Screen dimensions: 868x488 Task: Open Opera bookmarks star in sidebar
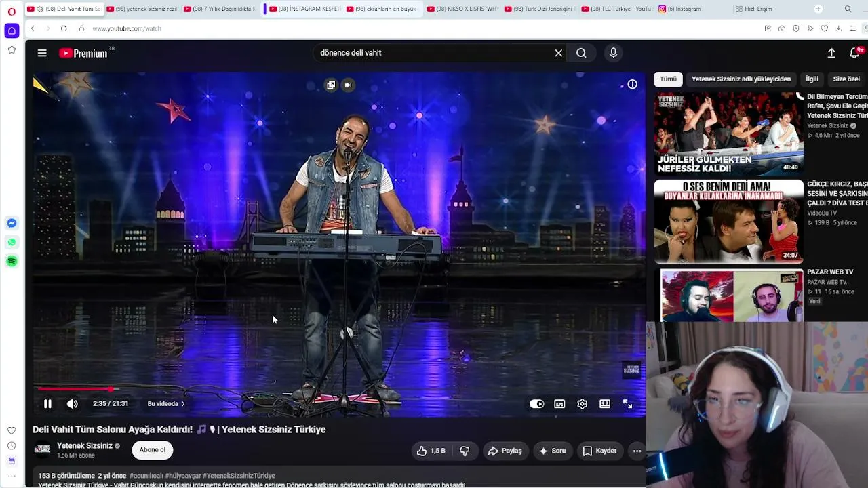[x=12, y=50]
